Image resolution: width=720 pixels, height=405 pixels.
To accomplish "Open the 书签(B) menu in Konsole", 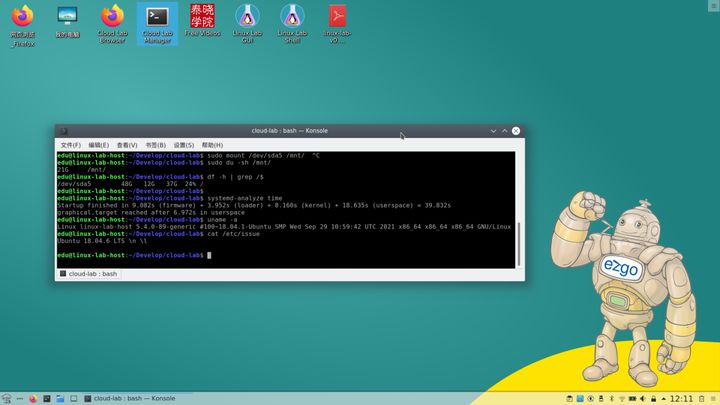I will [x=155, y=145].
